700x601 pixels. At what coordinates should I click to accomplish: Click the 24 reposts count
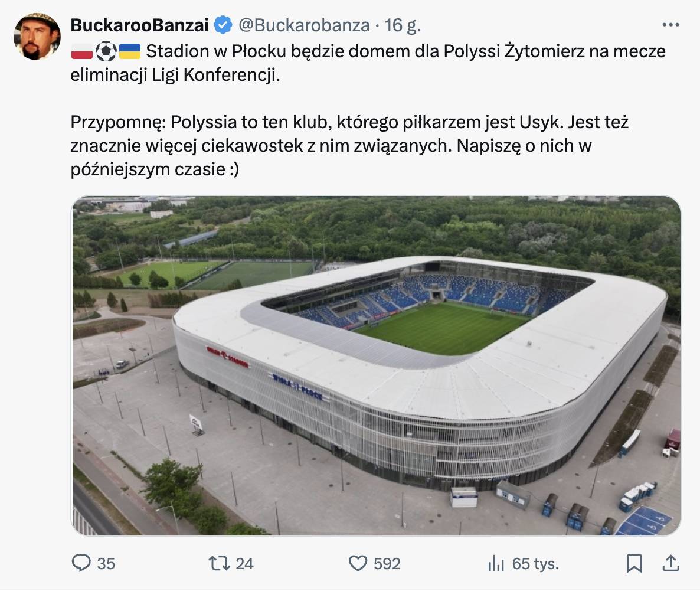pos(244,564)
